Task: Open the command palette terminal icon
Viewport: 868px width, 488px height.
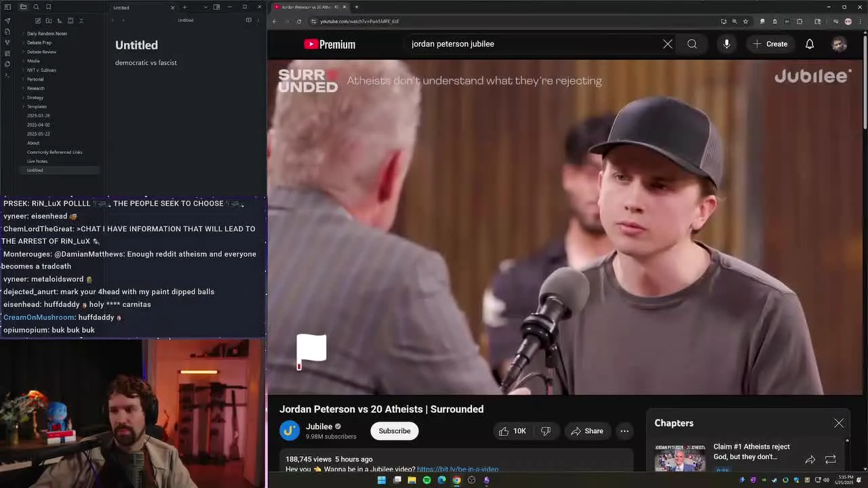Action: 7,75
